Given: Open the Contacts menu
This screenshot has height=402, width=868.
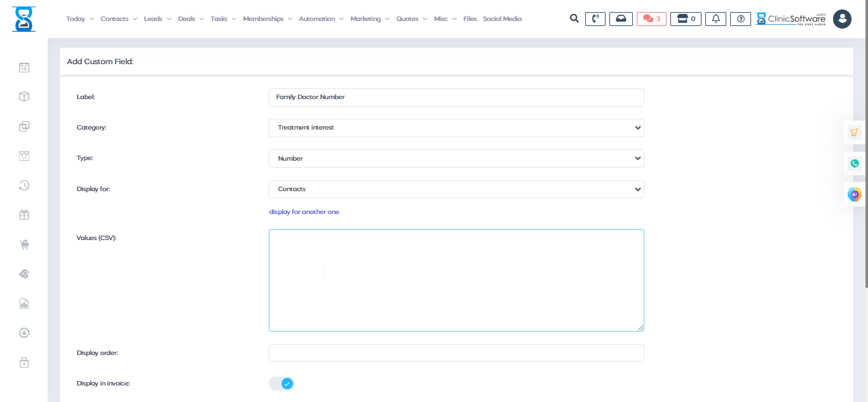Looking at the screenshot, I should (118, 19).
